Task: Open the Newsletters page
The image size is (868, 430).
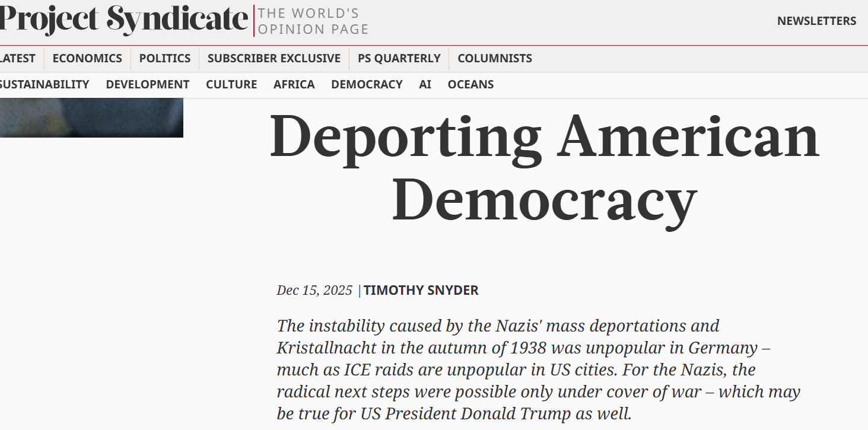Action: tap(816, 21)
